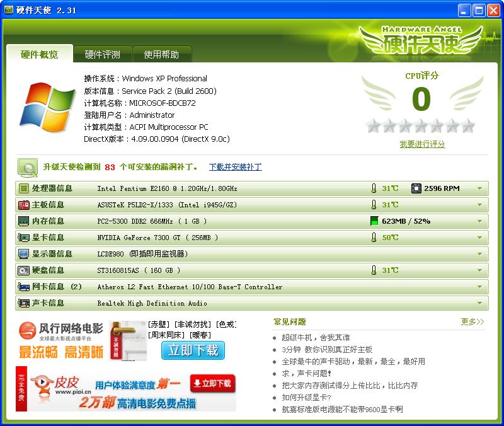
Task: Click the CPU score star rating row
Action: click(x=421, y=125)
